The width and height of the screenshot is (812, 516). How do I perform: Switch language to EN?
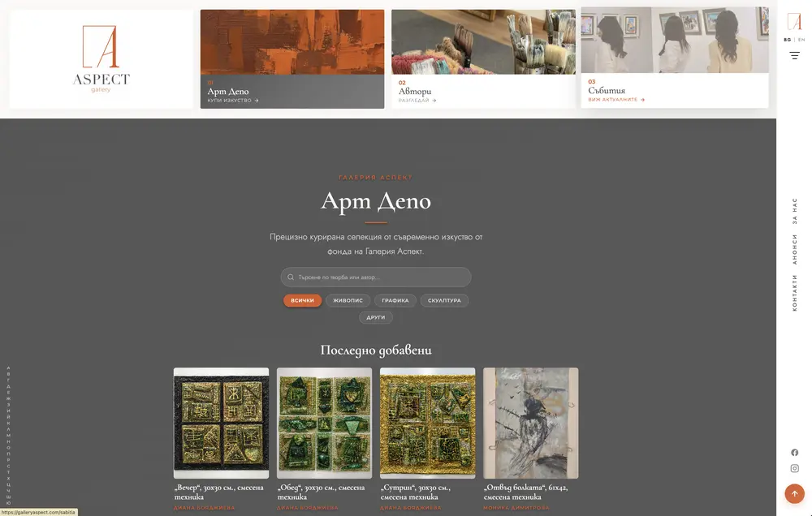801,40
